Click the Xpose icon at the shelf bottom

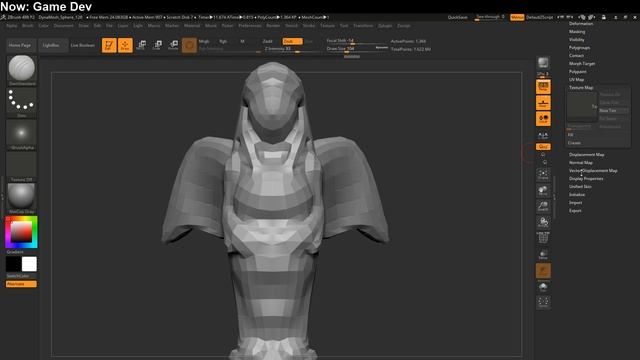pos(543,302)
